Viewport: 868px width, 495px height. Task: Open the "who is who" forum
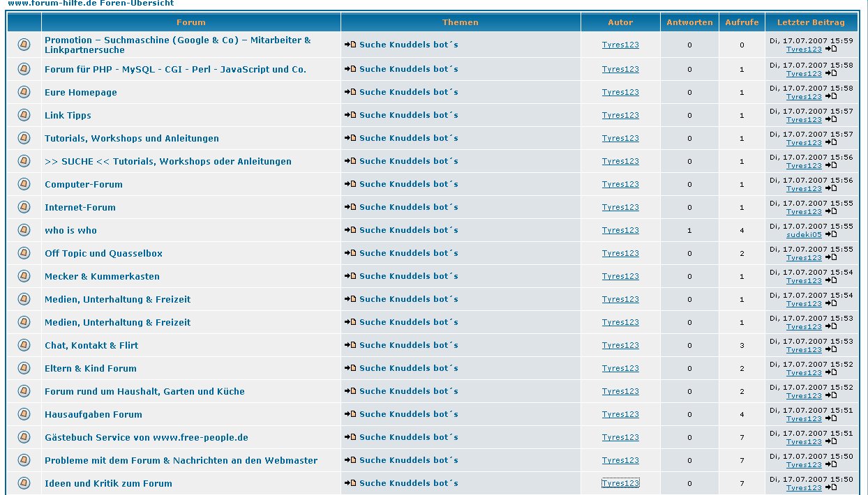click(x=70, y=230)
